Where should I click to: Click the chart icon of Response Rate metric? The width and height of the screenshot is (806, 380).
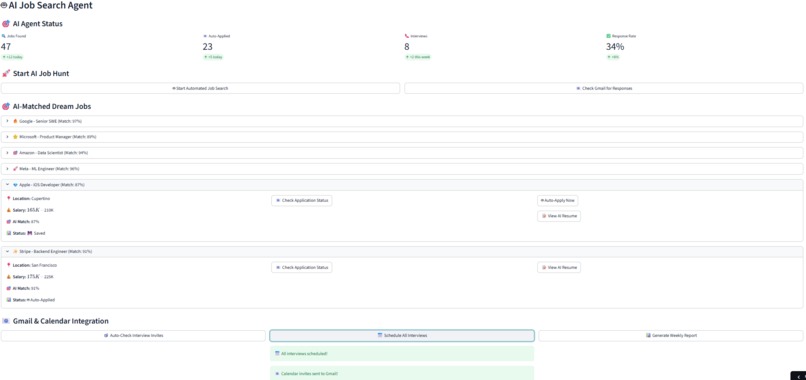608,36
